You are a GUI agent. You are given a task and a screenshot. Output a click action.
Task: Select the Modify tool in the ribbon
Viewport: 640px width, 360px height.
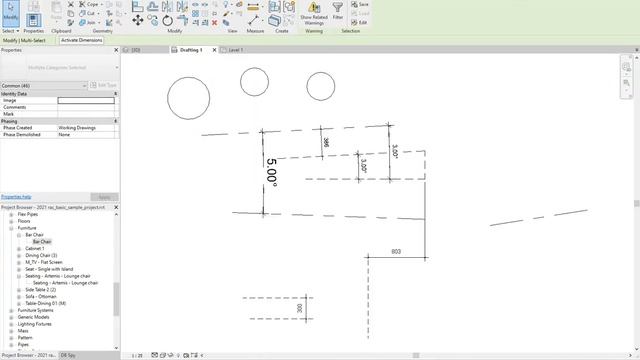tap(10, 12)
